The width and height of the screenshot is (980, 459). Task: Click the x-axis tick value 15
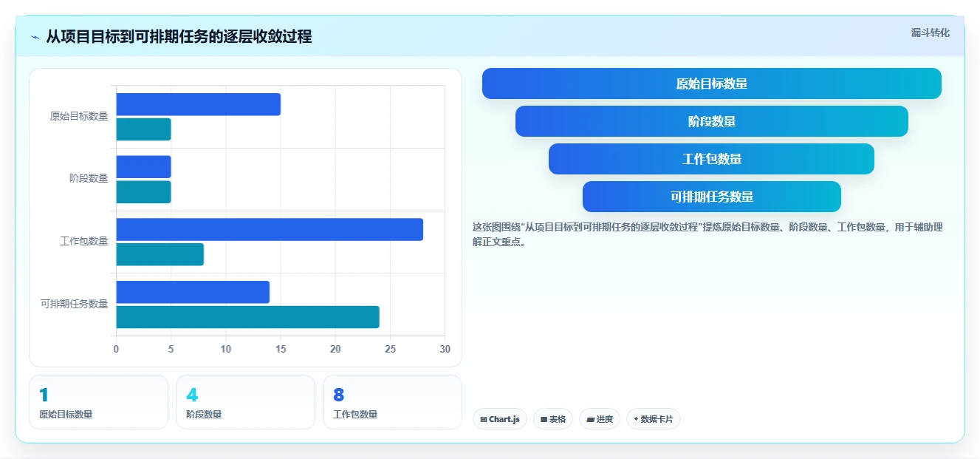tap(281, 349)
